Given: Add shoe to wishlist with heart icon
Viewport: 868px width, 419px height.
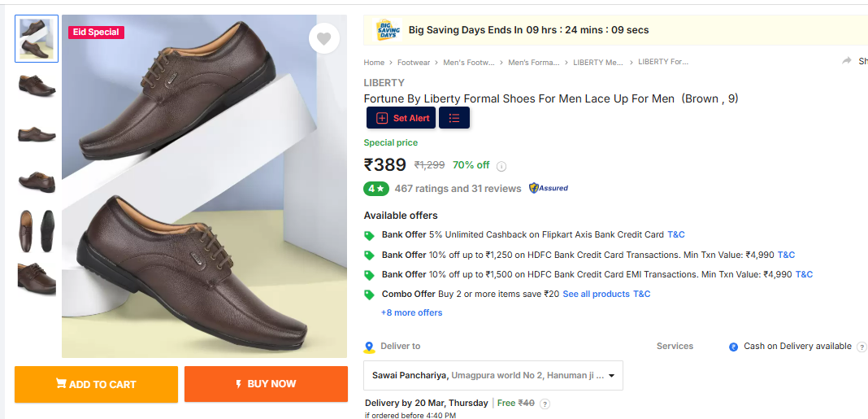Looking at the screenshot, I should click(x=323, y=39).
